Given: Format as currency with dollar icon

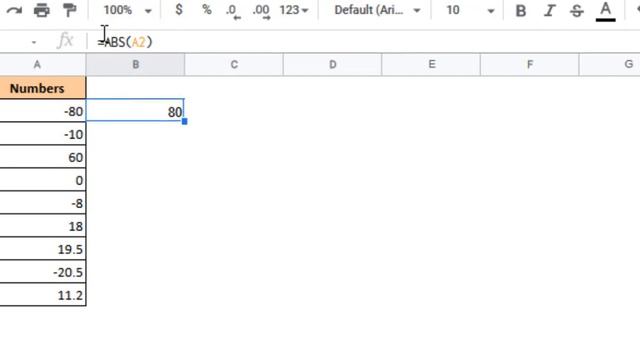Looking at the screenshot, I should [178, 10].
